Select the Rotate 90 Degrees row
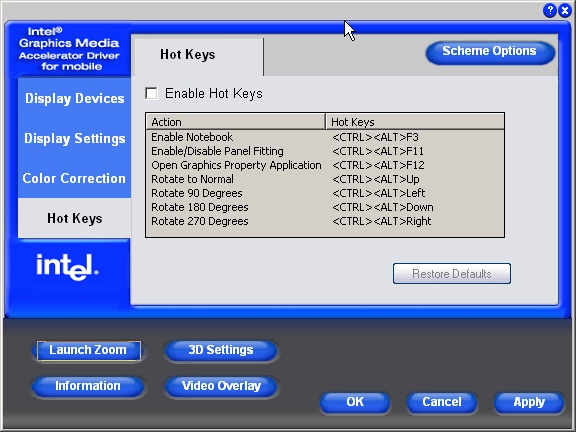 (x=325, y=193)
